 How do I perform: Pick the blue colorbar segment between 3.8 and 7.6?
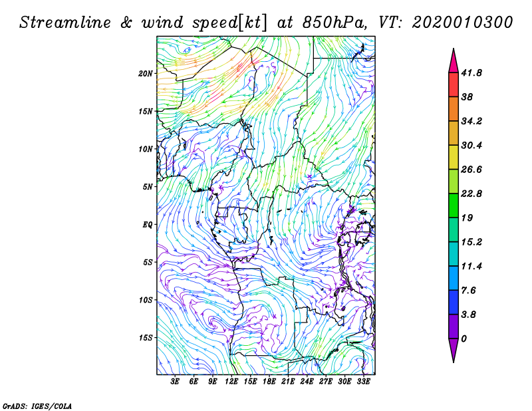coord(454,302)
